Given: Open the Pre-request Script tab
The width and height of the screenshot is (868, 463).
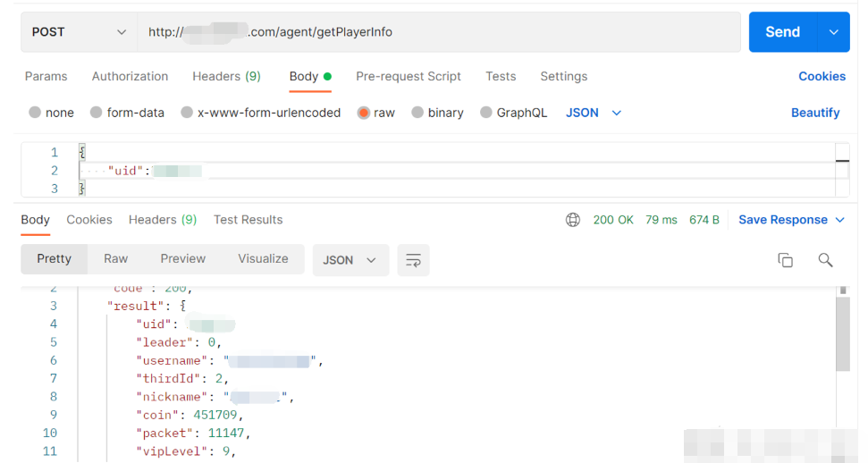Looking at the screenshot, I should tap(409, 77).
